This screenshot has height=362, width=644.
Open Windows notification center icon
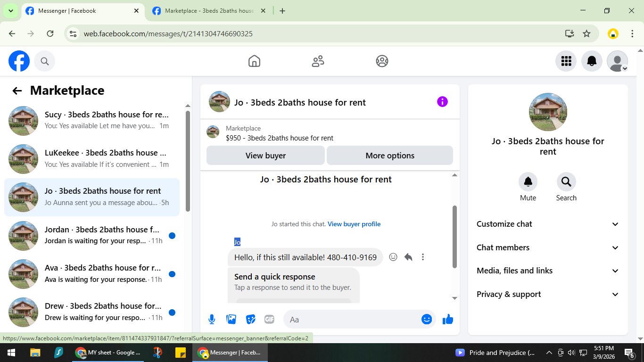pos(629,353)
